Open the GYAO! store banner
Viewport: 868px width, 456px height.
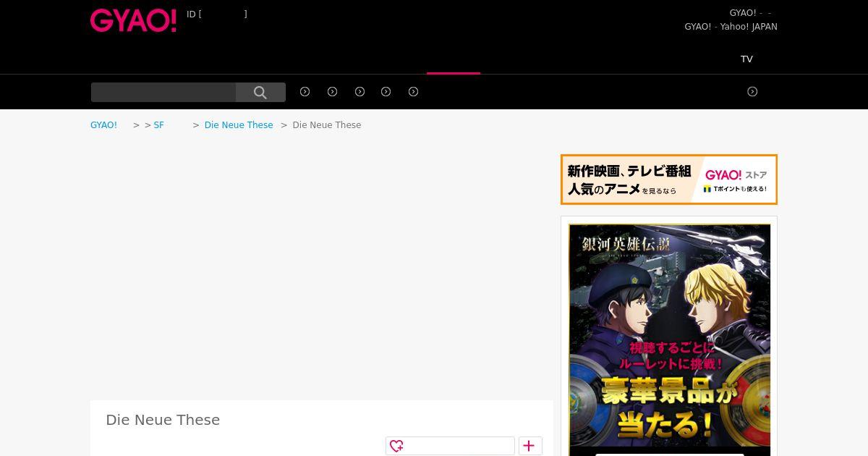click(x=669, y=180)
